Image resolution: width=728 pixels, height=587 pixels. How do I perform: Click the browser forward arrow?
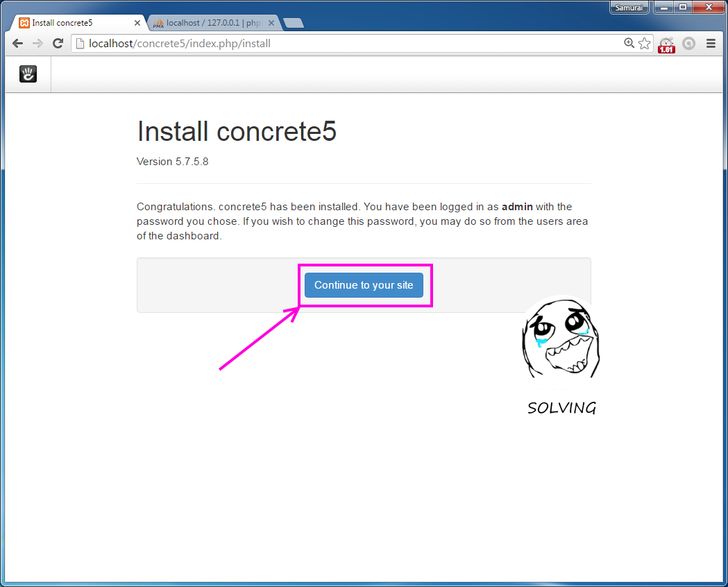[37, 43]
